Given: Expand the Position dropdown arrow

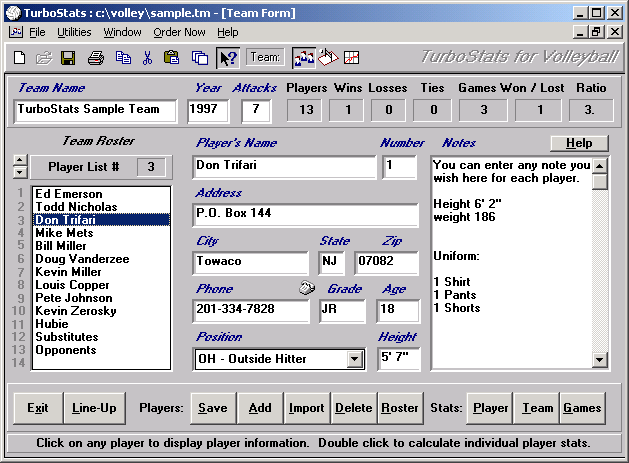Looking at the screenshot, I should [354, 359].
